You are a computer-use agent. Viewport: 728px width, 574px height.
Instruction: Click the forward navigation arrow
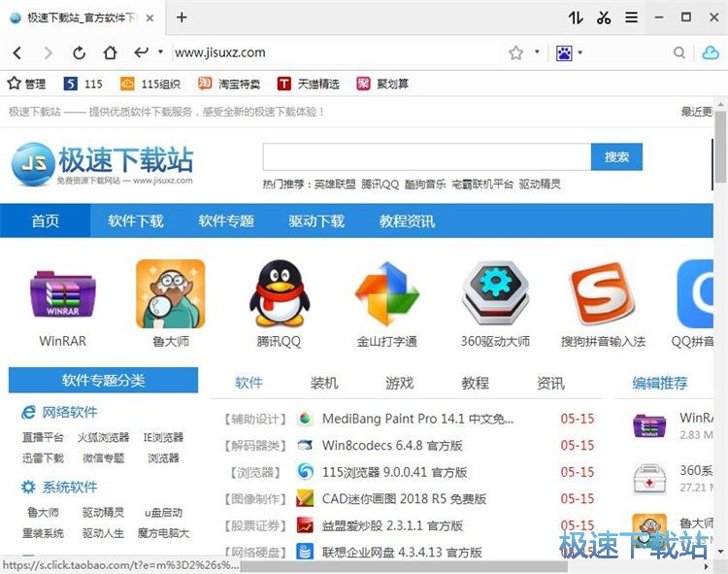48,53
